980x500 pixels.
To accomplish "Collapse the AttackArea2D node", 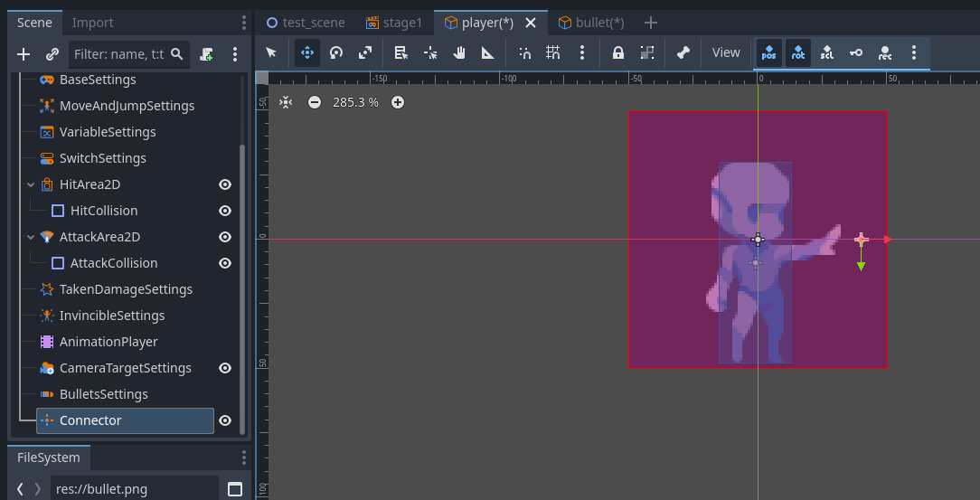I will (x=30, y=238).
